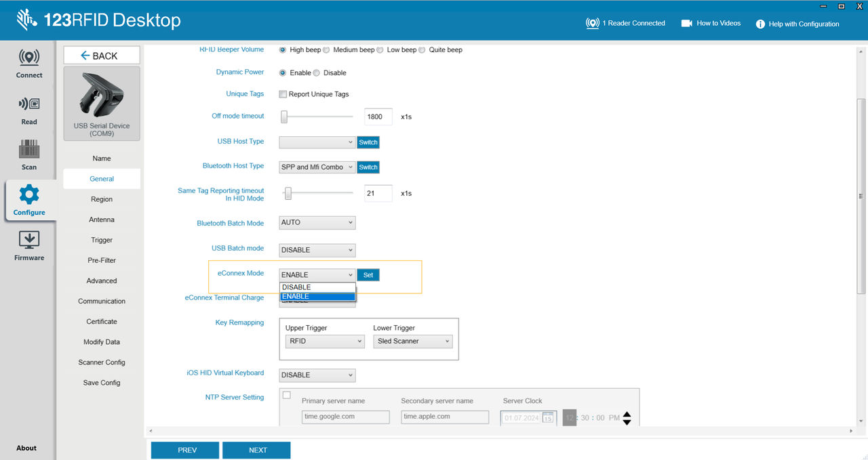This screenshot has height=460, width=868.
Task: Go to the Save Config tab
Action: (x=102, y=383)
